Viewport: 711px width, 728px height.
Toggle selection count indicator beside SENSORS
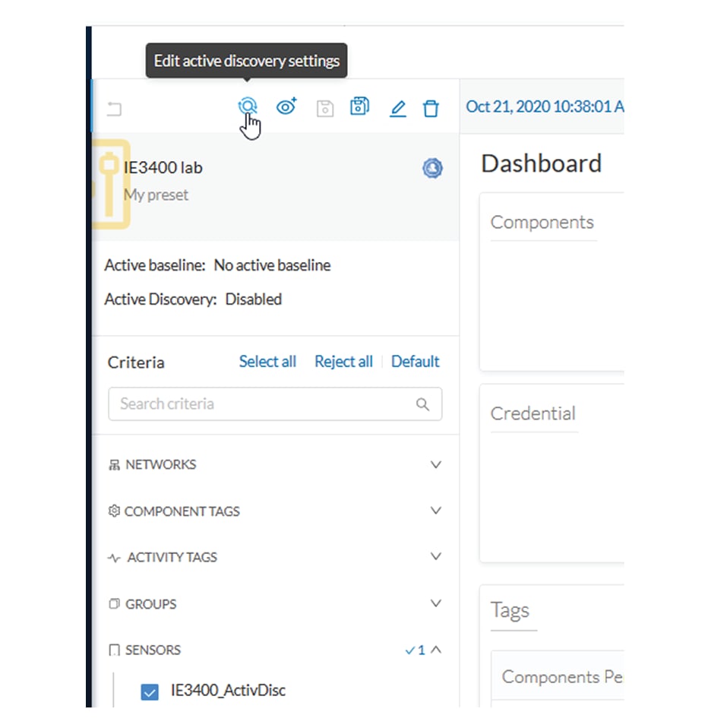click(x=418, y=650)
